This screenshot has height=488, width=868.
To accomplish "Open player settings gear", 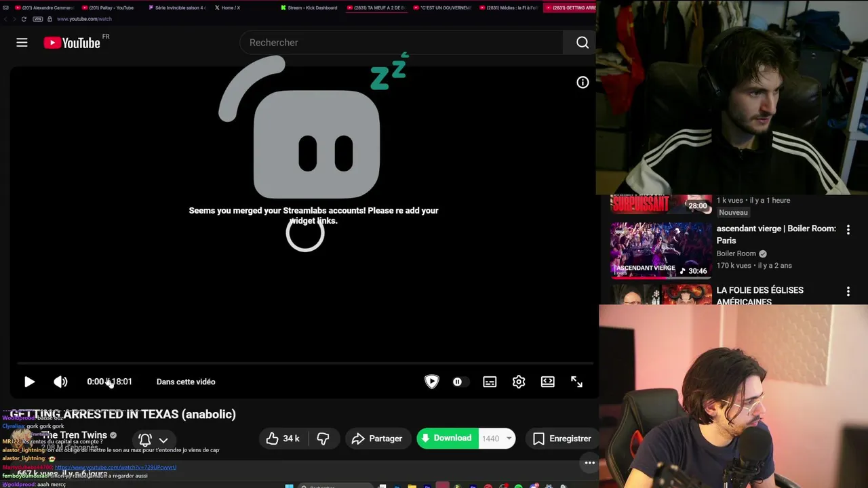I will (519, 382).
